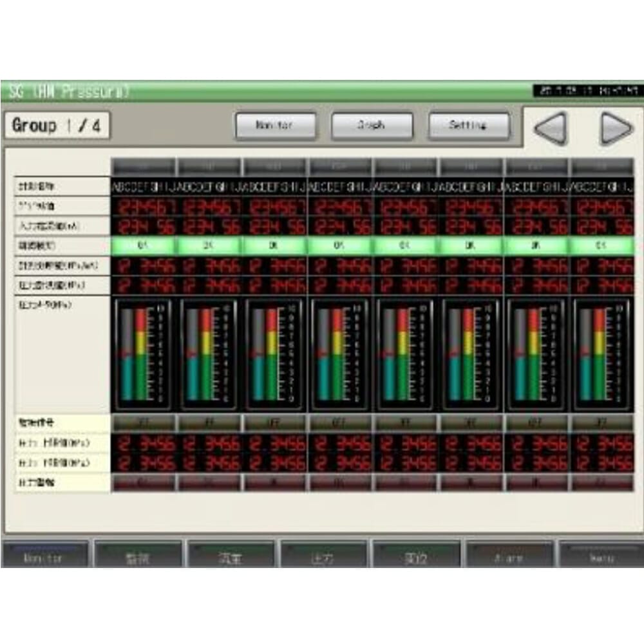Open the Graph view button
644x644 pixels.
(372, 126)
